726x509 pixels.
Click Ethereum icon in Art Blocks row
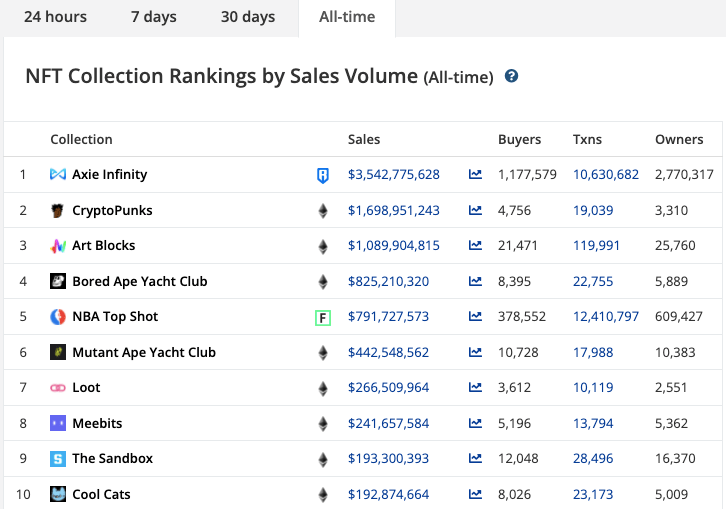pyautogui.click(x=323, y=246)
